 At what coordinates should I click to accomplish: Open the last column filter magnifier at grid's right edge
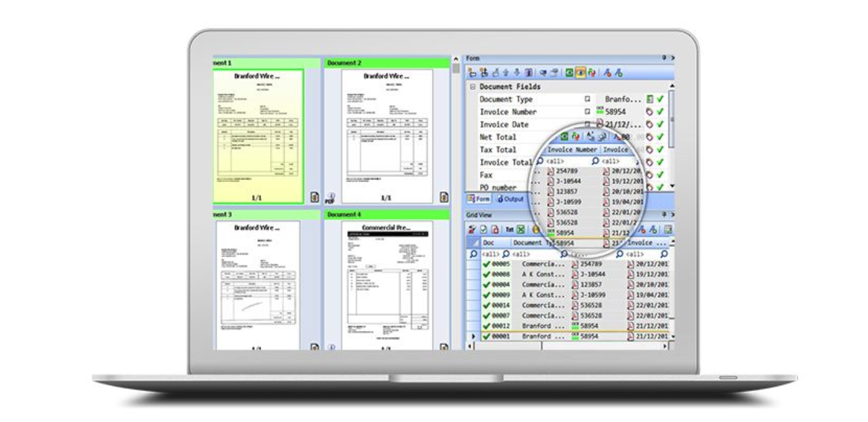pyautogui.click(x=664, y=254)
